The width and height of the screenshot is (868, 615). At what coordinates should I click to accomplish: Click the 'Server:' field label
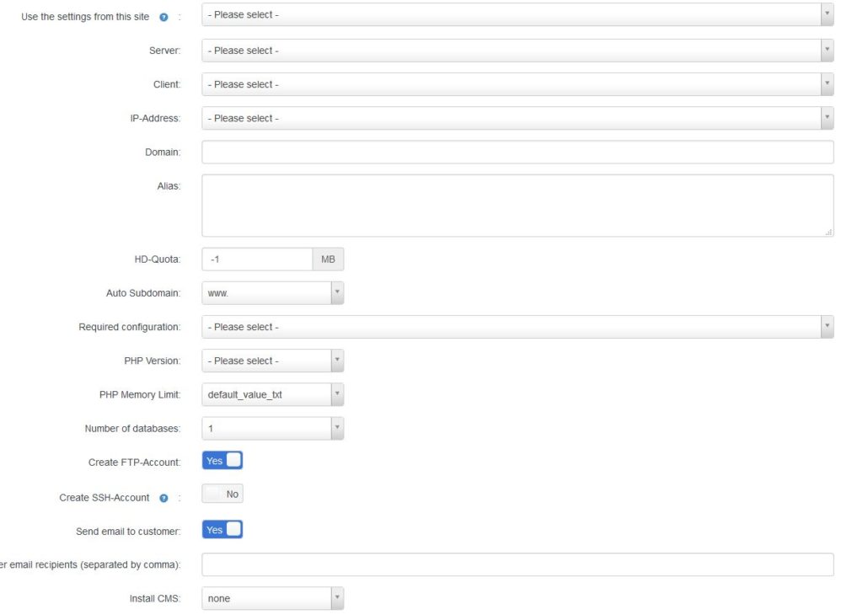[165, 51]
